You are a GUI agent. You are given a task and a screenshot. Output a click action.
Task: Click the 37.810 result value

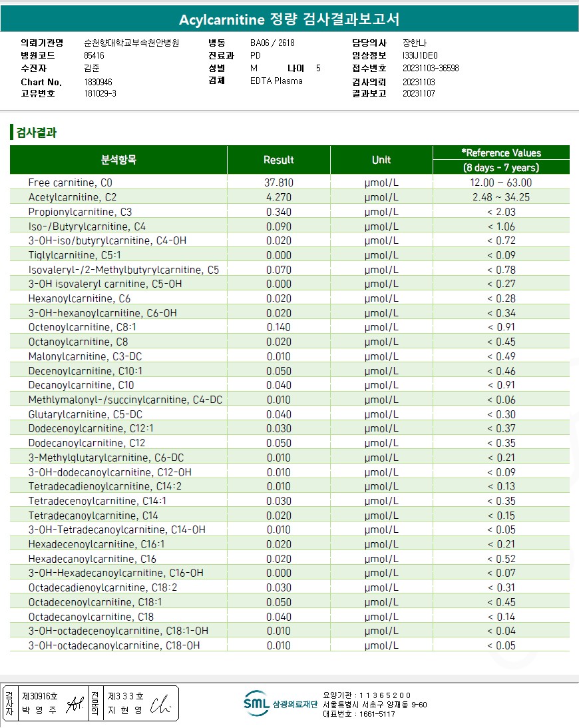click(279, 182)
